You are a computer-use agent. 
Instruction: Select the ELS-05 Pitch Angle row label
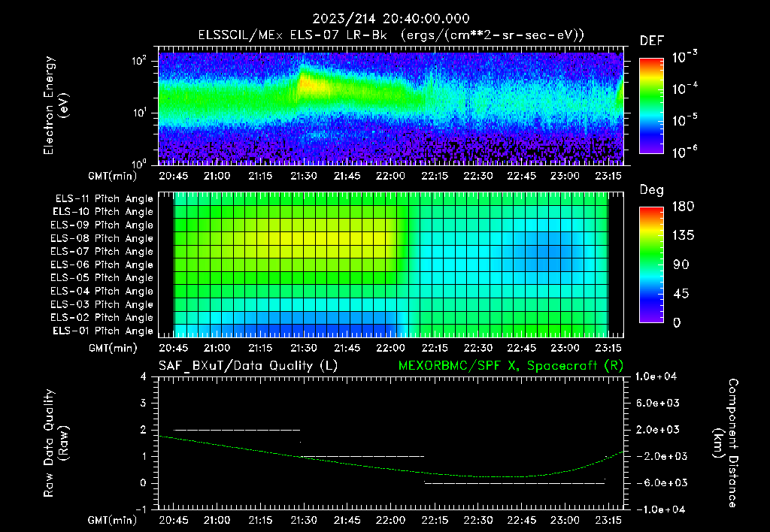point(102,278)
